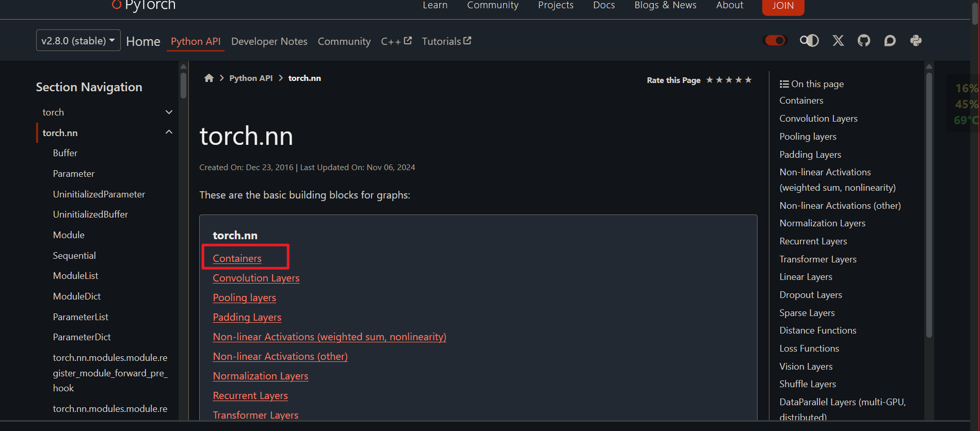Screen dimensions: 980x431
Task: Collapse the torch.nn section chevron
Action: 169,132
